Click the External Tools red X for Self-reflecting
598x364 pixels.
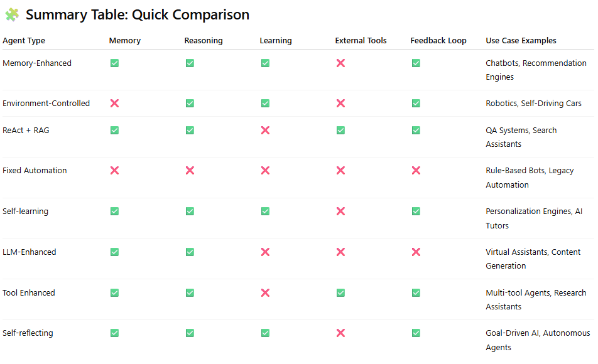click(x=340, y=333)
